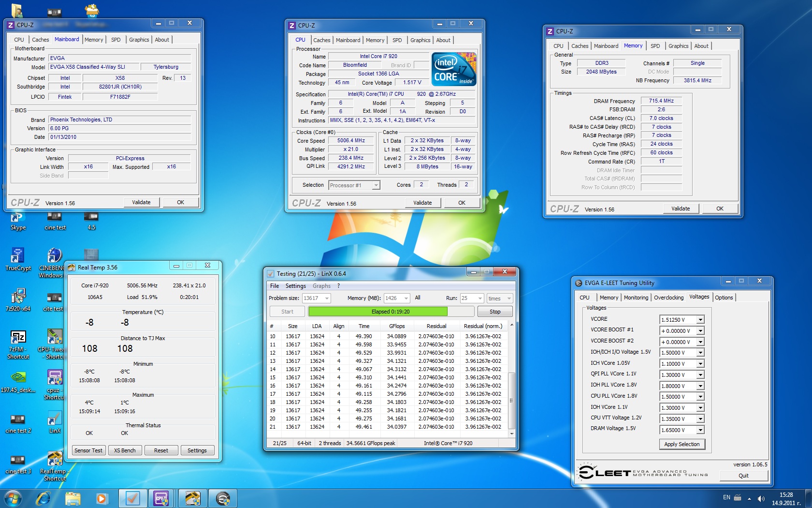Click the volume speaker tray icon

click(761, 498)
